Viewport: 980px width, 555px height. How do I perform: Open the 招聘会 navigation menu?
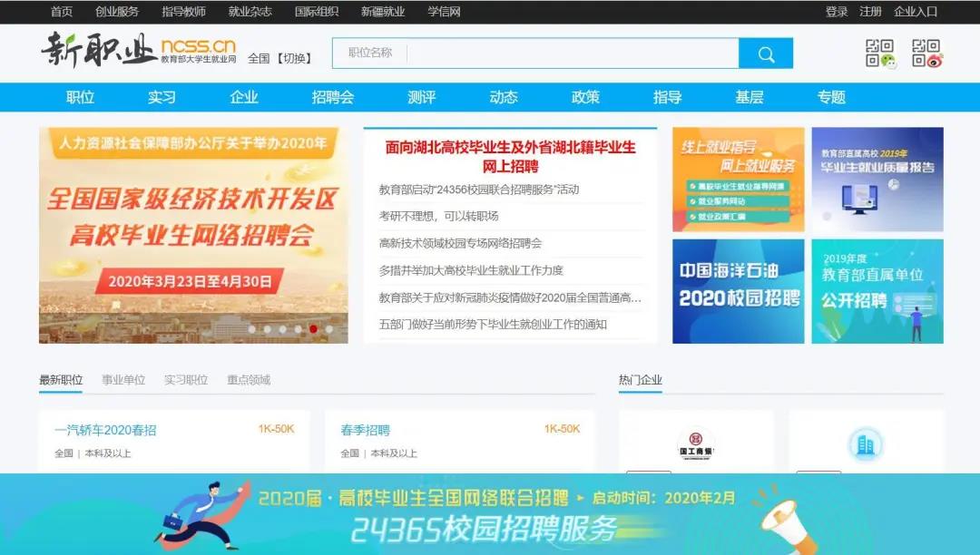332,97
